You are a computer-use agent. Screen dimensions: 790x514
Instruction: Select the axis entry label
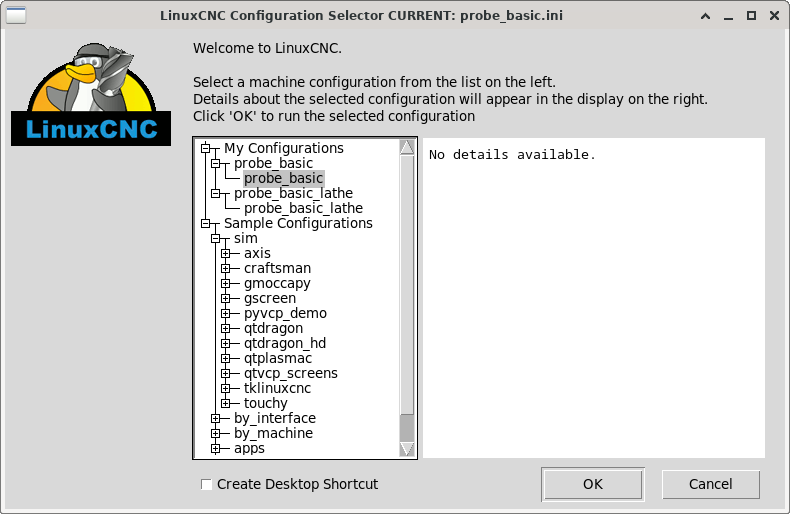click(257, 253)
